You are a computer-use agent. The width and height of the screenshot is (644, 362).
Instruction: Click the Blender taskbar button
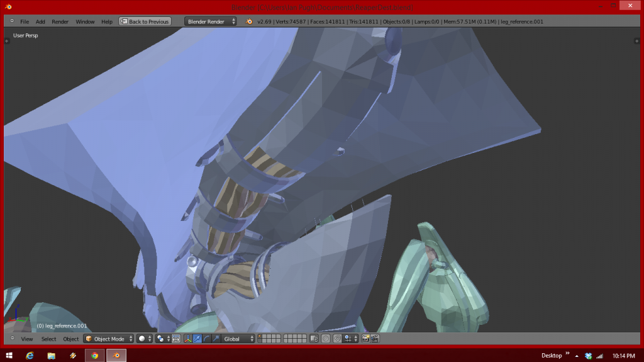coord(116,356)
